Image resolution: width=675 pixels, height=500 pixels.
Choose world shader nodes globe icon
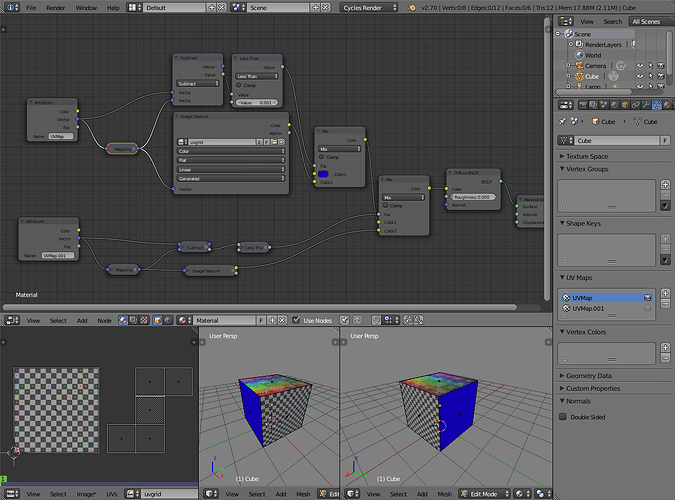[x=168, y=320]
